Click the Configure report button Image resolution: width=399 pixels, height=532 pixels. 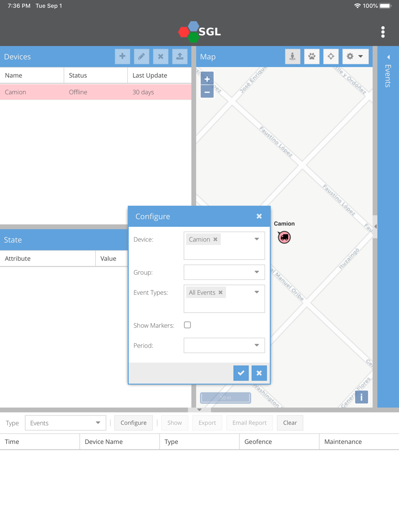[134, 423]
